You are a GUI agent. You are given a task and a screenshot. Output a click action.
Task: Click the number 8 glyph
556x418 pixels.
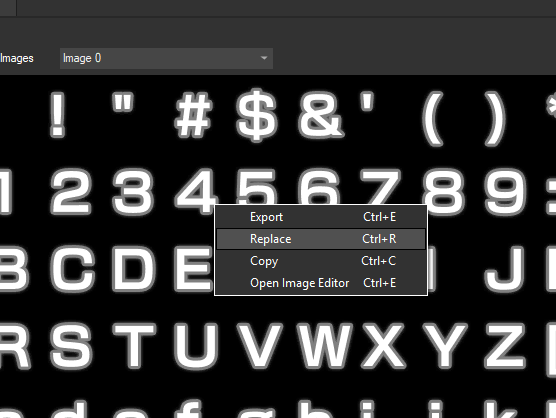443,193
